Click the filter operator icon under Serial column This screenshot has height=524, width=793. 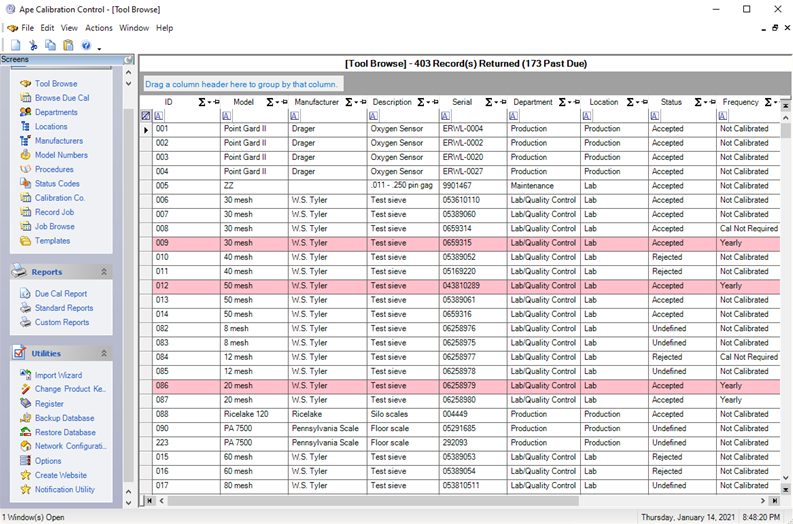pyautogui.click(x=445, y=116)
